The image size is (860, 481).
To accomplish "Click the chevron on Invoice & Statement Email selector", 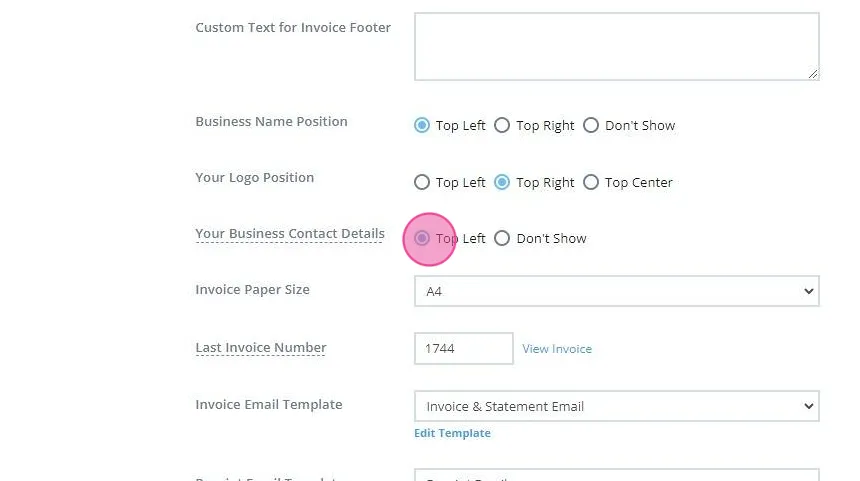I will coord(808,406).
